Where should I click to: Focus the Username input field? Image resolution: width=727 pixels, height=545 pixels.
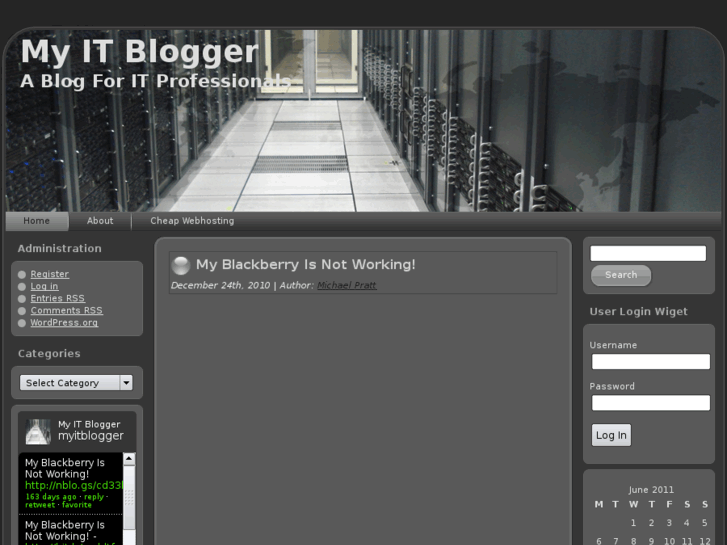(650, 361)
